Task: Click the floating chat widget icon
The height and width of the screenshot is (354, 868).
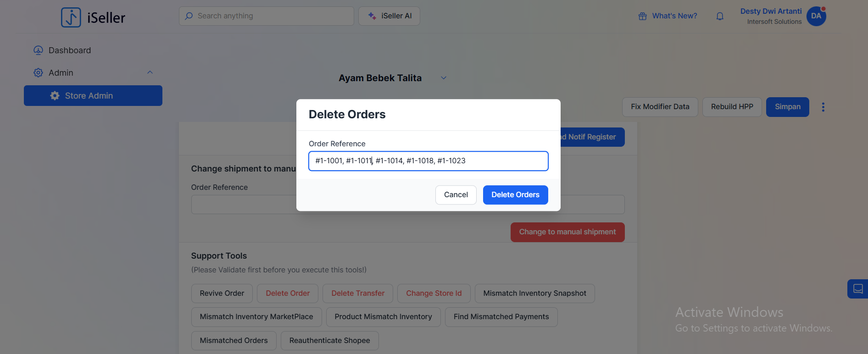Action: [x=858, y=289]
